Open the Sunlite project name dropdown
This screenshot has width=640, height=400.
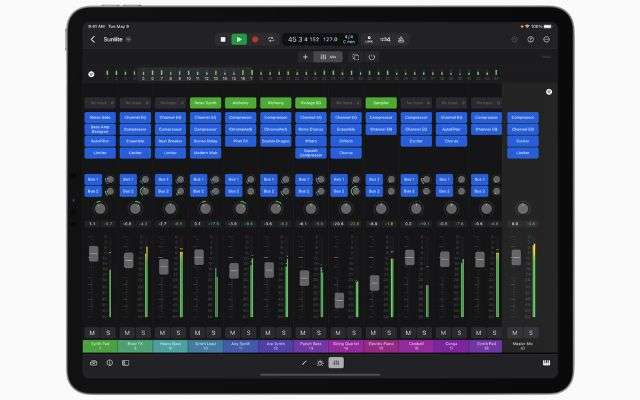coord(129,39)
